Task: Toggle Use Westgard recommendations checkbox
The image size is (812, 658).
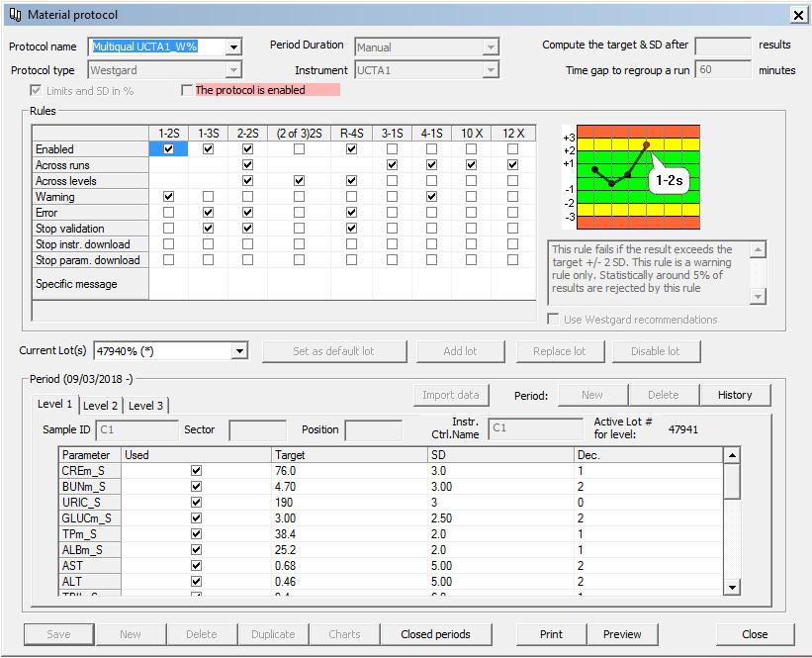Action: point(553,320)
